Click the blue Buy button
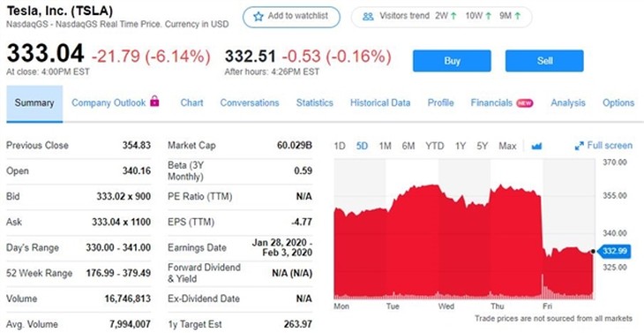The image size is (644, 333). (x=452, y=61)
